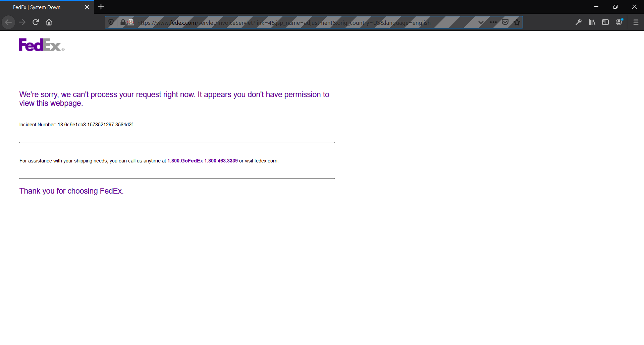The width and height of the screenshot is (644, 345).
Task: Open the Library bookshelf icon
Action: (592, 22)
